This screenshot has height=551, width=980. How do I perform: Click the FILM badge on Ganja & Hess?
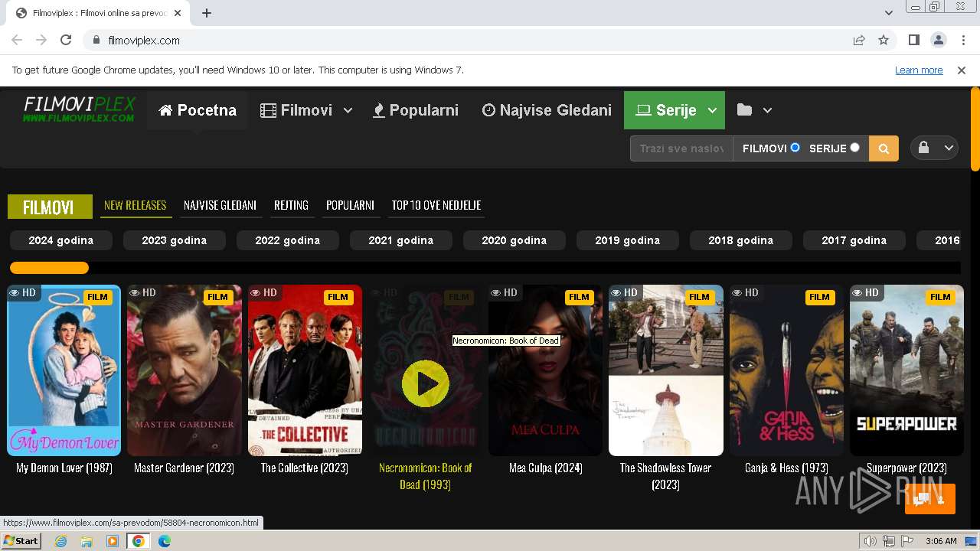[819, 297]
